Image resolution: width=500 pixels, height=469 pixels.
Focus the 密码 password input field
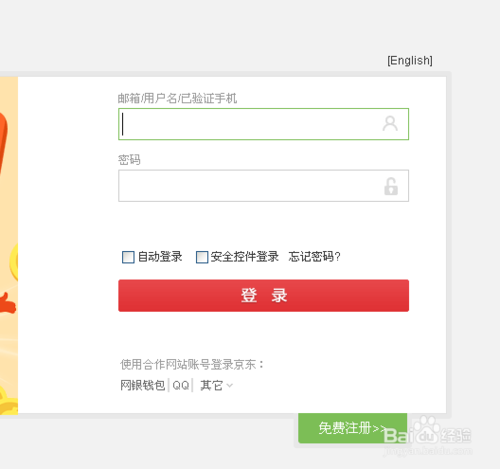263,186
